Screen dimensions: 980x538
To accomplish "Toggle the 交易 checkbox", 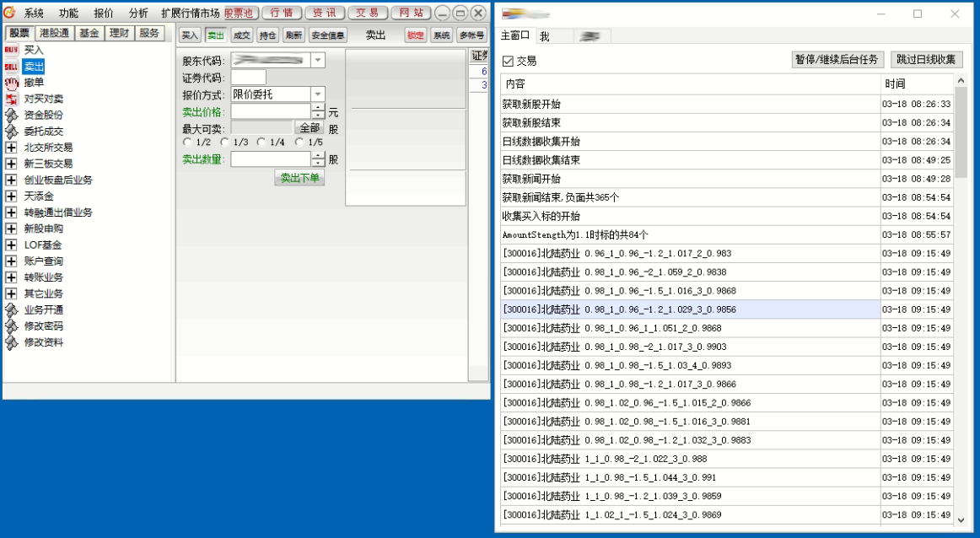I will (508, 61).
